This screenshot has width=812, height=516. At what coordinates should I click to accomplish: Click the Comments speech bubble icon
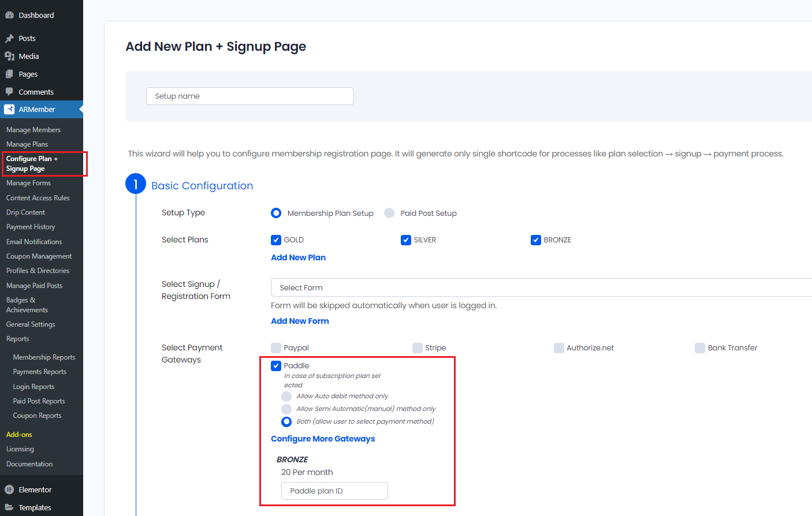[x=9, y=92]
